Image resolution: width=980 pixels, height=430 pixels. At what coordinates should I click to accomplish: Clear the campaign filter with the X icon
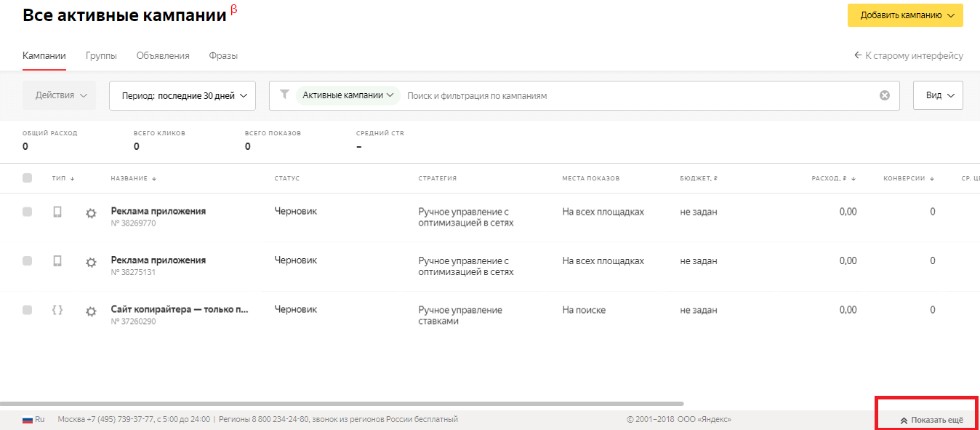tap(885, 95)
